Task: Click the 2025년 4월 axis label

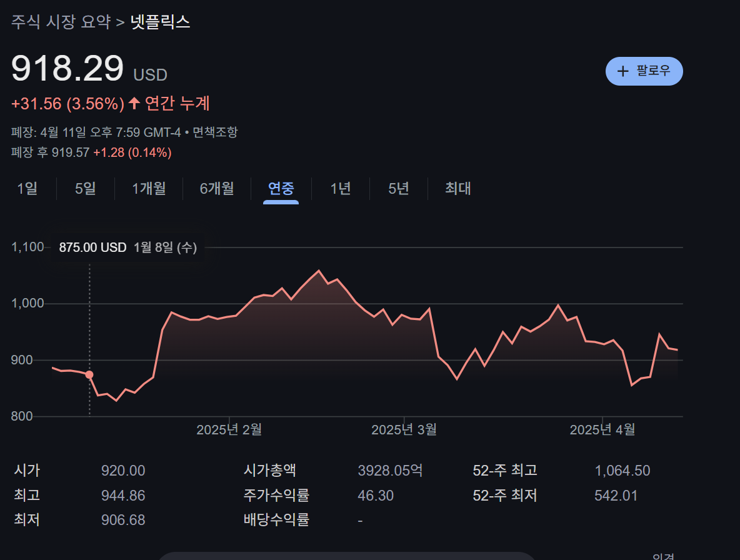Action: point(602,430)
